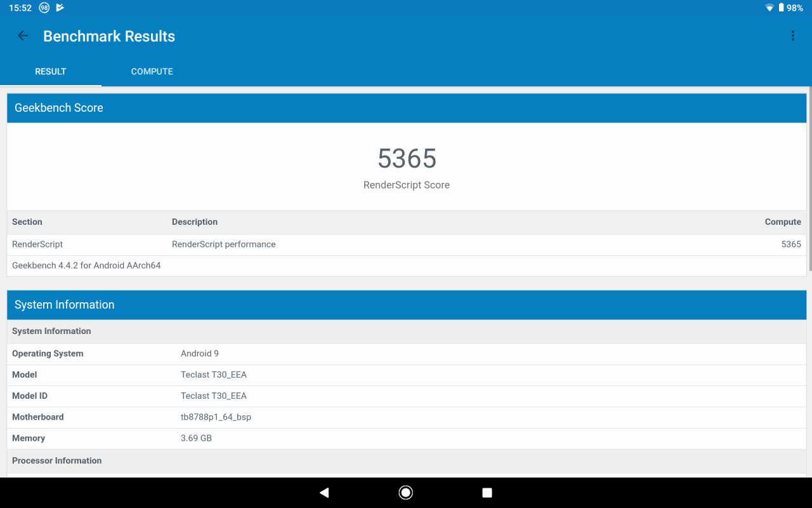The height and width of the screenshot is (508, 812).
Task: Switch to the COMPUTE tab
Action: (152, 72)
